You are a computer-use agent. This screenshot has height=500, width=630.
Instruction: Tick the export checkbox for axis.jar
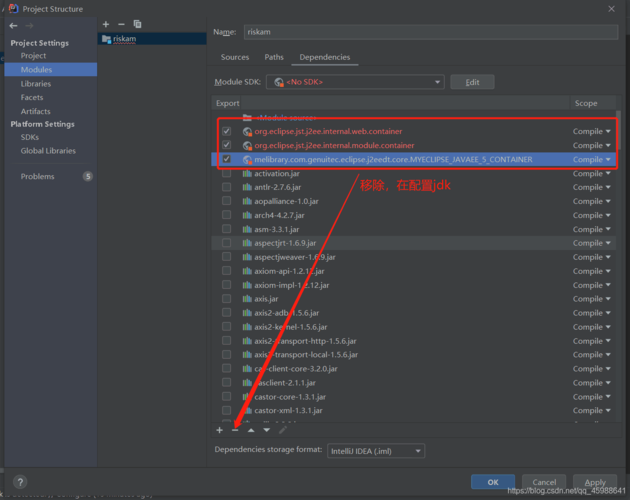click(227, 299)
